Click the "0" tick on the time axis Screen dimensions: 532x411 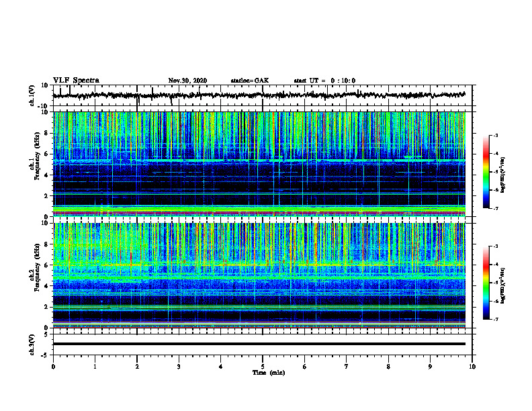tap(53, 367)
